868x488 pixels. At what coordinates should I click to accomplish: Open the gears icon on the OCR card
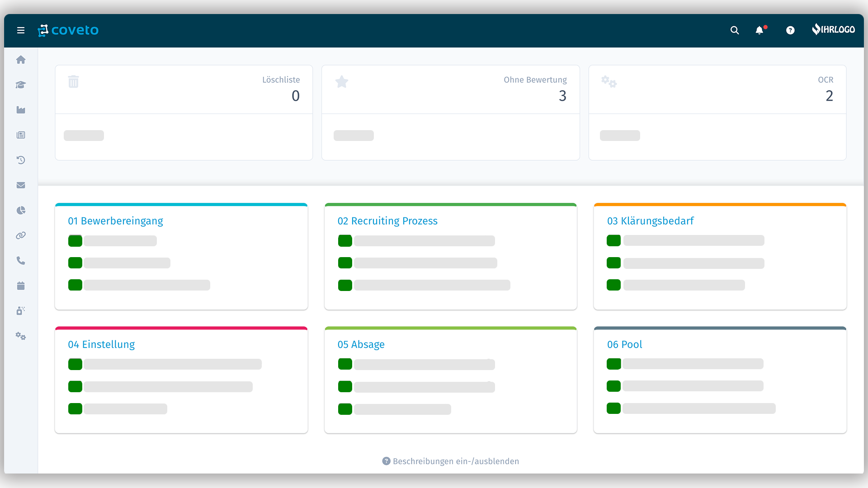(609, 82)
